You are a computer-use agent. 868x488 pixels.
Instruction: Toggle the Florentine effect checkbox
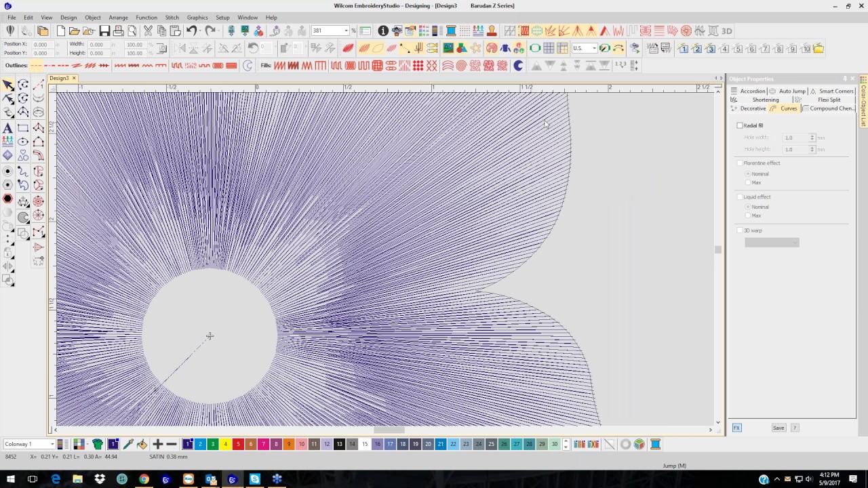point(740,163)
